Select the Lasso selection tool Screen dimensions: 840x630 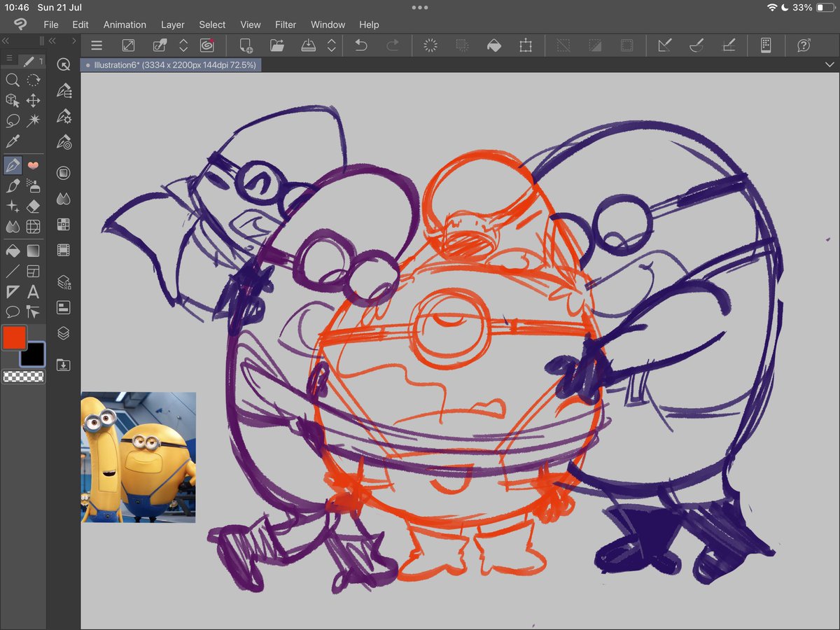point(12,121)
